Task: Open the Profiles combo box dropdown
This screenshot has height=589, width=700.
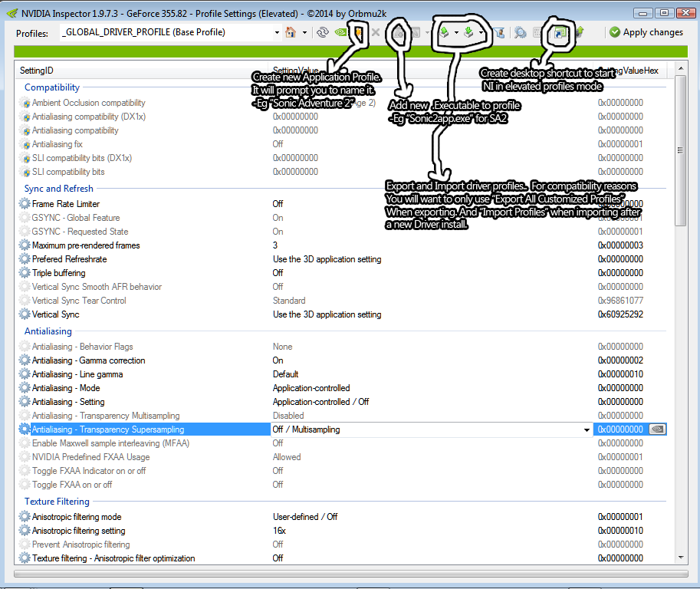Action: tap(277, 33)
